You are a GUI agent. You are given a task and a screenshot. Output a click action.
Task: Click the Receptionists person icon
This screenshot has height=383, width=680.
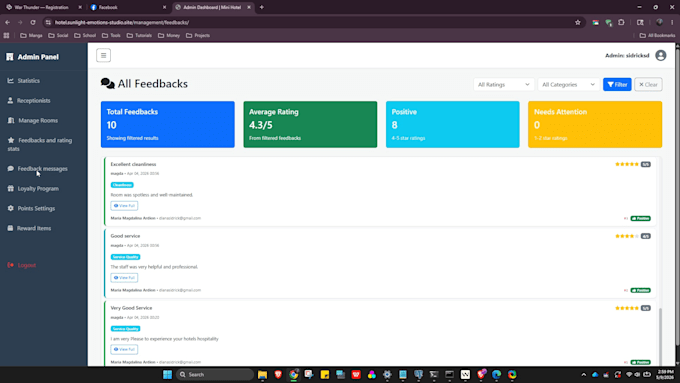pyautogui.click(x=10, y=101)
